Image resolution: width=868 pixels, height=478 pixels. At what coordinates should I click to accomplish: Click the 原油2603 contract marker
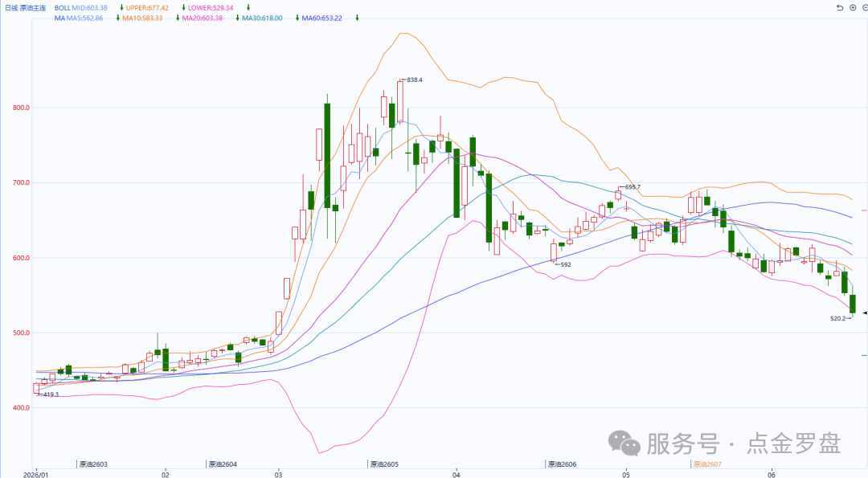coord(93,464)
